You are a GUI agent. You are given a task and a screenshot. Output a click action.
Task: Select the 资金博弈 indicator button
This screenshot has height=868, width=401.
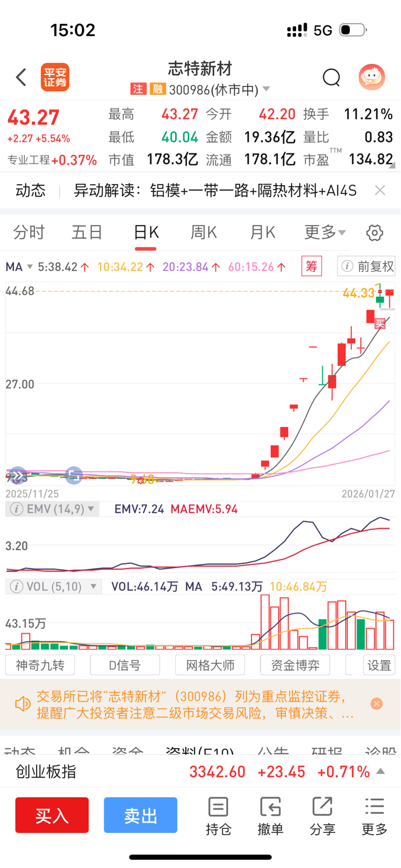tap(295, 665)
